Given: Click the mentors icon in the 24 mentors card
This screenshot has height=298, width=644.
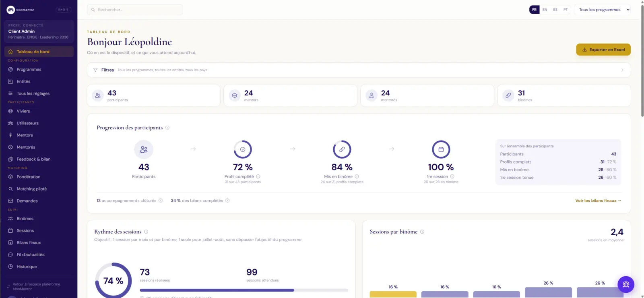Looking at the screenshot, I should tap(235, 95).
